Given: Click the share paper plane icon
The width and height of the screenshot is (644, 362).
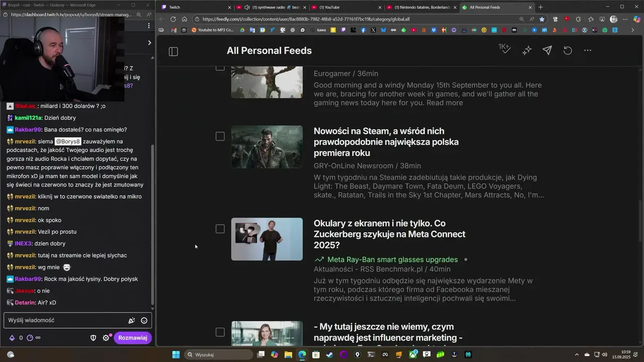Looking at the screenshot, I should (547, 50).
